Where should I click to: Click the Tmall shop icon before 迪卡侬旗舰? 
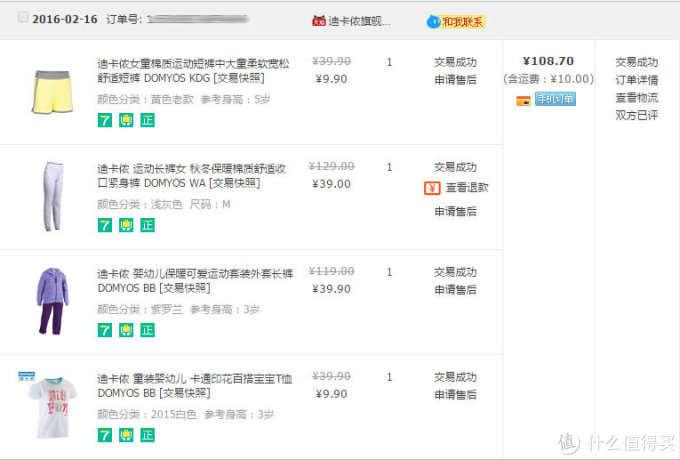(x=319, y=21)
